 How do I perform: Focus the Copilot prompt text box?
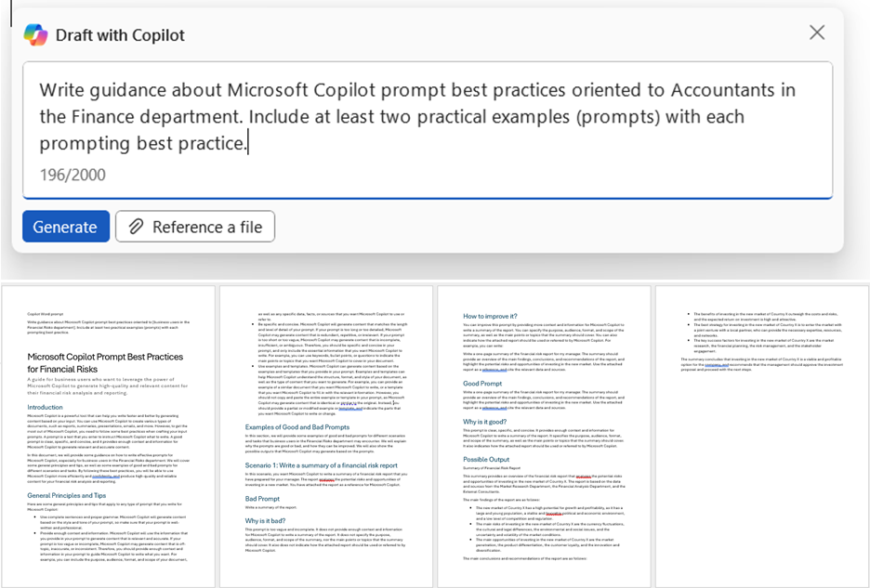click(428, 130)
